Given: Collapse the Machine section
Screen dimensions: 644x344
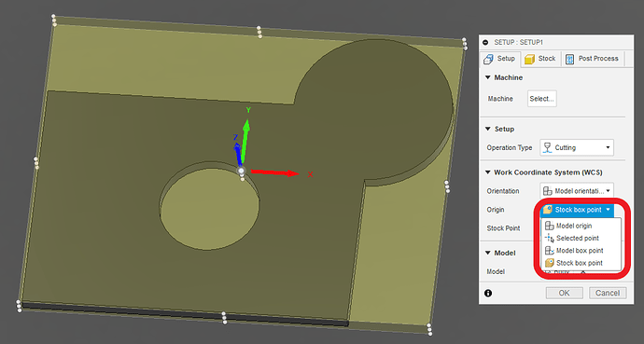Looking at the screenshot, I should point(488,77).
